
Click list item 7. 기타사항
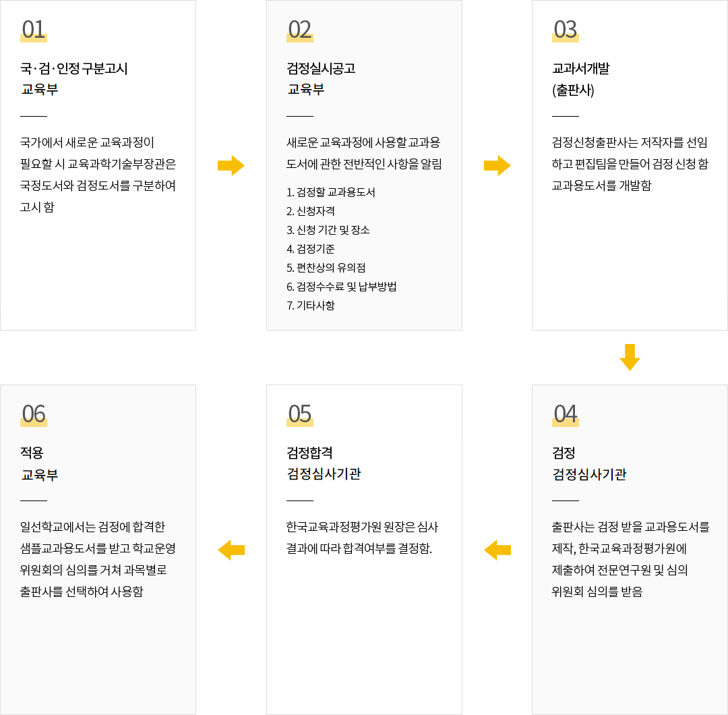310,306
